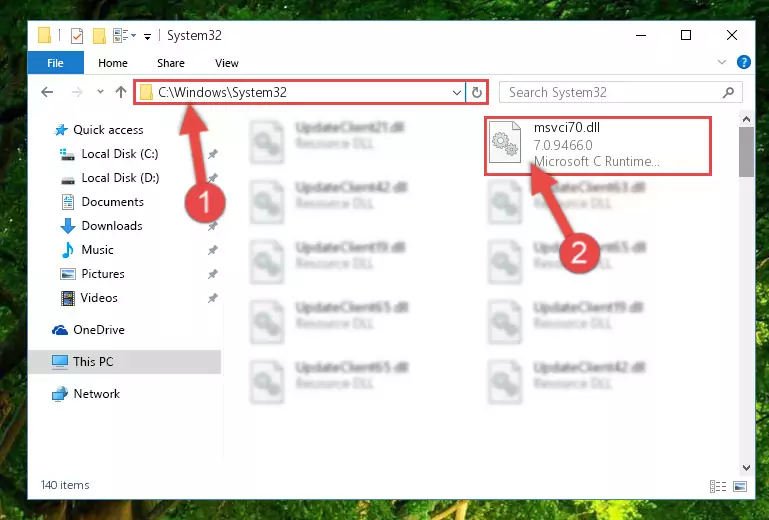Maximize the System32 window
769x520 pixels.
pos(686,35)
